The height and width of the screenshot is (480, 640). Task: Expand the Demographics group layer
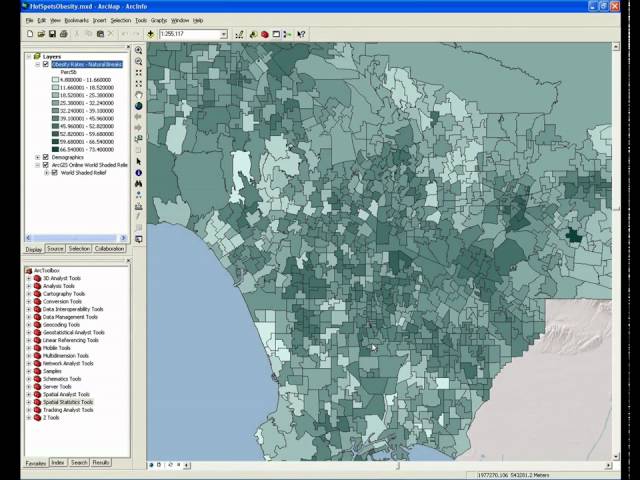click(37, 157)
